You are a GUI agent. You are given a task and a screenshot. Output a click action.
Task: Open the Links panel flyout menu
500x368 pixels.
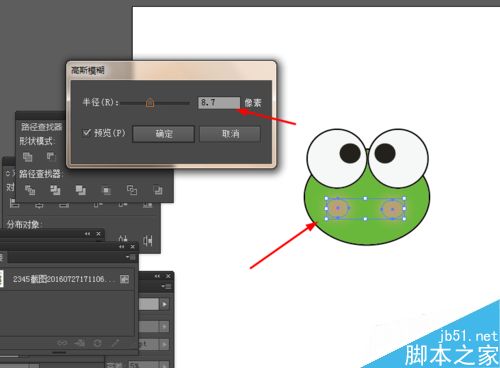(130, 257)
